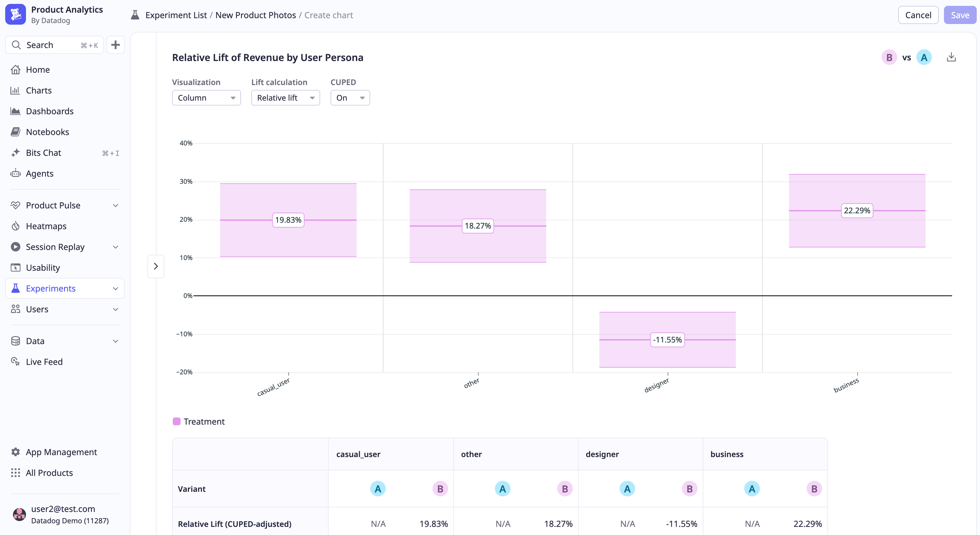Click the 18.27% value in table
This screenshot has height=535, width=980.
click(558, 524)
